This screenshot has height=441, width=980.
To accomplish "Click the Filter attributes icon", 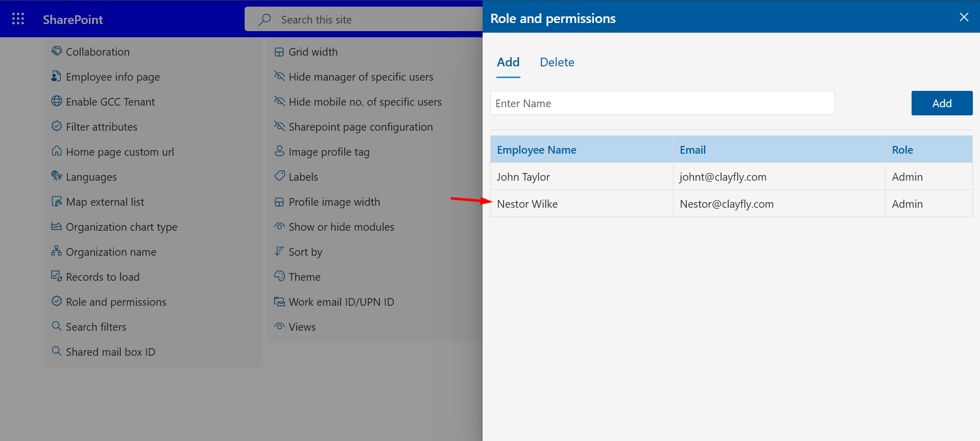I will pos(57,126).
